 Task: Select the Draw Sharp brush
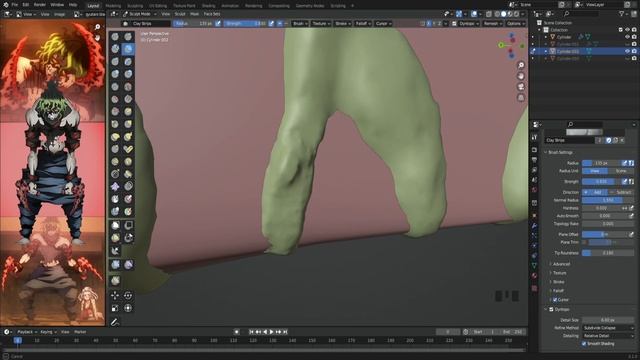[x=128, y=37]
